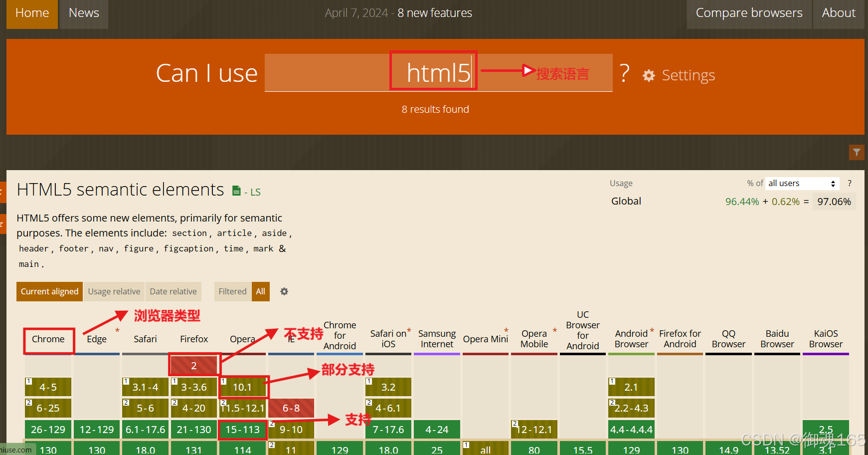
Task: Click Chrome 26-129 version cell
Action: [x=48, y=430]
